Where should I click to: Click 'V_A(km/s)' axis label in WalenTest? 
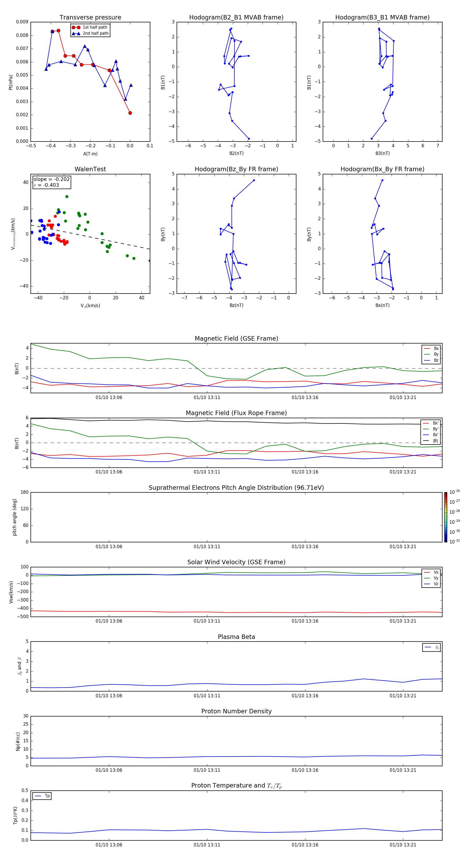click(x=90, y=306)
